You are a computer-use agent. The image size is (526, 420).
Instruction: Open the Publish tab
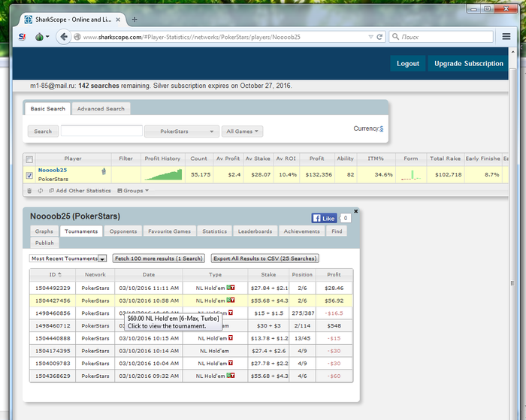(44, 243)
